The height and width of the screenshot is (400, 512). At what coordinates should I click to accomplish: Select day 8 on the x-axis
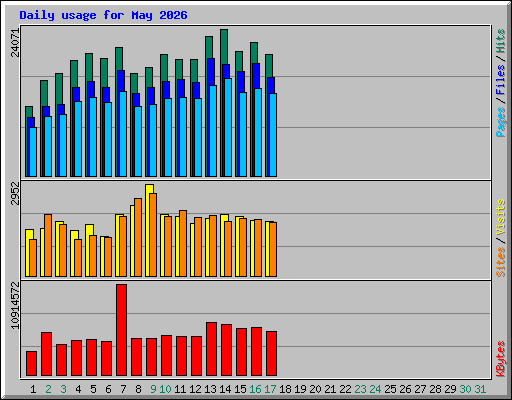(138, 389)
